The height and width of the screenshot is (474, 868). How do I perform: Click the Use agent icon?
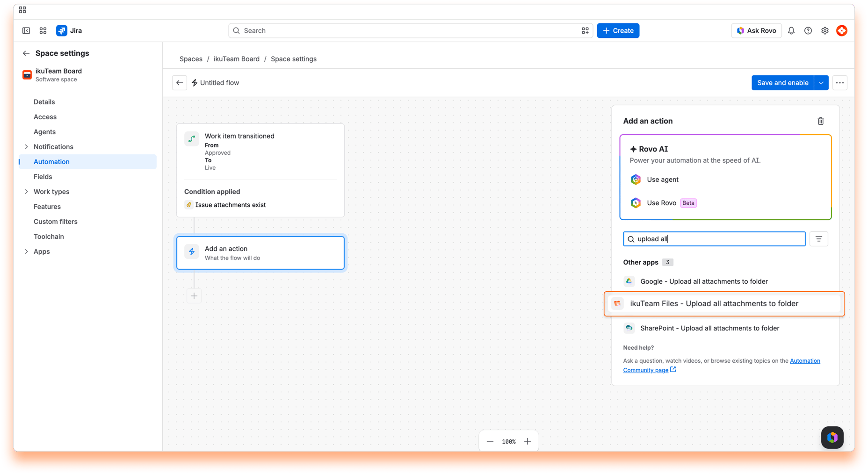click(636, 180)
